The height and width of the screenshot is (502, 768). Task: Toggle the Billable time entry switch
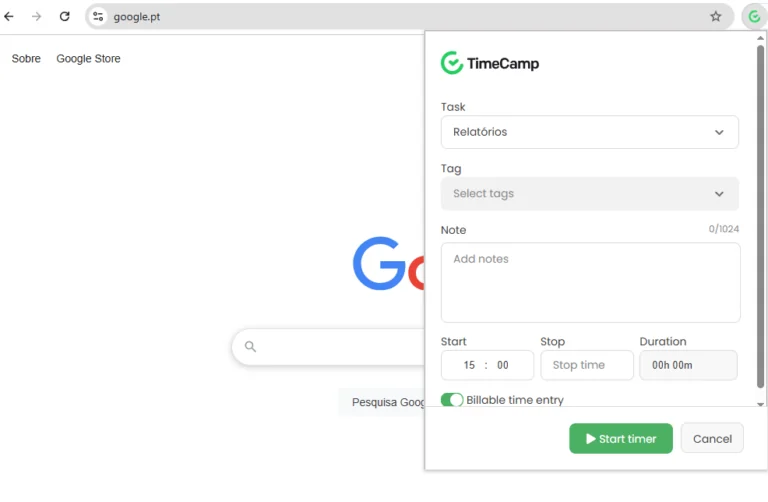pyautogui.click(x=452, y=400)
